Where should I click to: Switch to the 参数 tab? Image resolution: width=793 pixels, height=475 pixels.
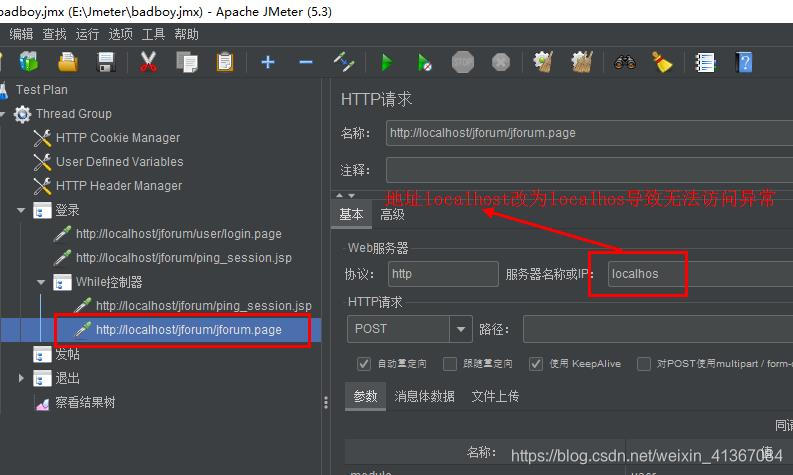(x=366, y=396)
